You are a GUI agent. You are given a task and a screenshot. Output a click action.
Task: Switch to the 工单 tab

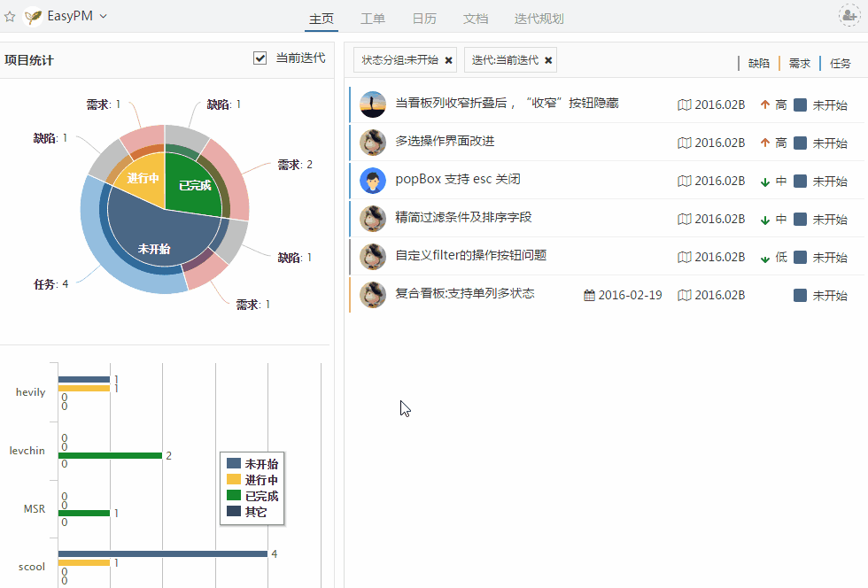[373, 19]
